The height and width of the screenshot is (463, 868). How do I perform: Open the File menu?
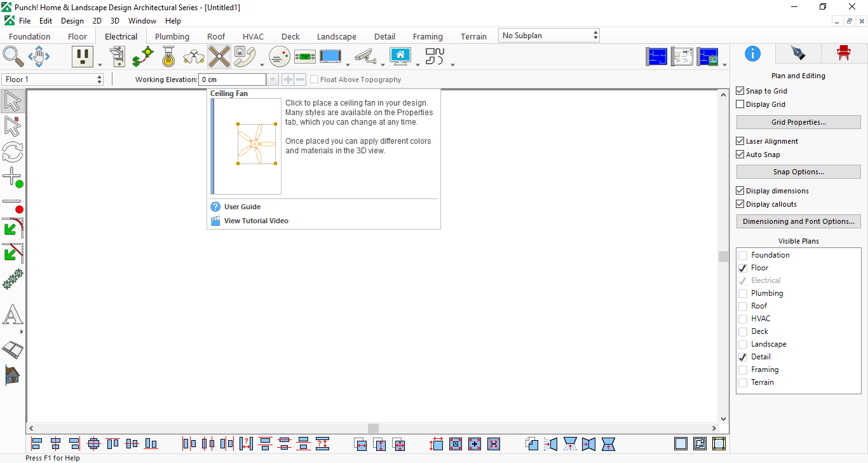click(25, 21)
